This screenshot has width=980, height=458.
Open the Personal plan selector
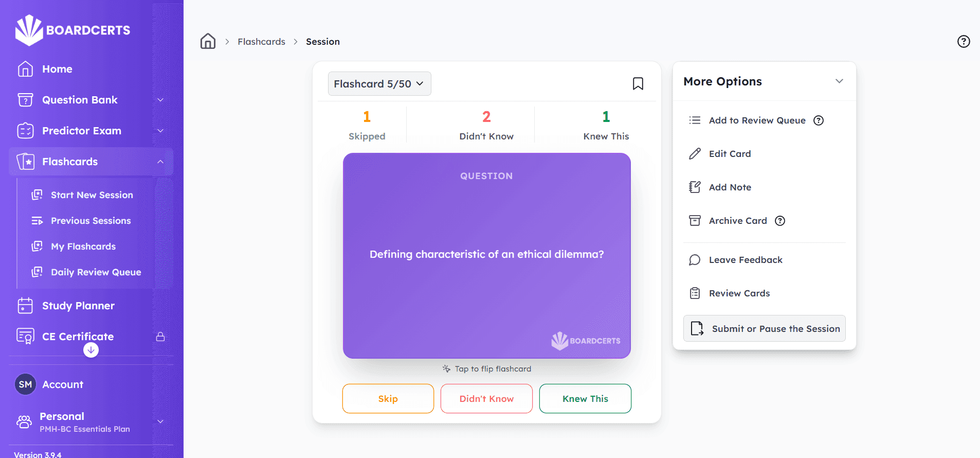tap(160, 421)
